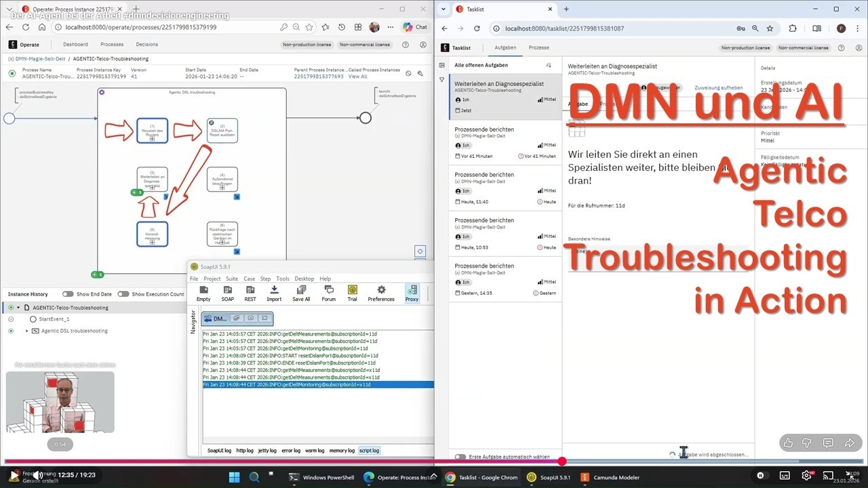Click the YouTube play button
Image resolution: width=868 pixels, height=488 pixels.
point(14,476)
